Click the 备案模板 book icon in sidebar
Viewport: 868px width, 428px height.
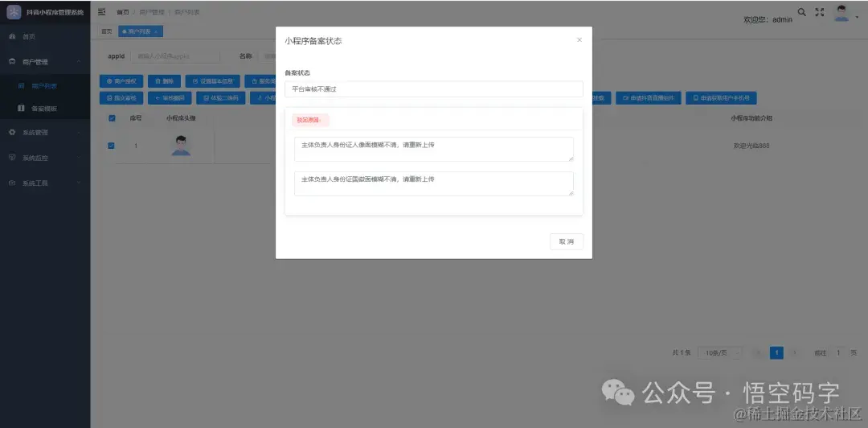pos(21,109)
